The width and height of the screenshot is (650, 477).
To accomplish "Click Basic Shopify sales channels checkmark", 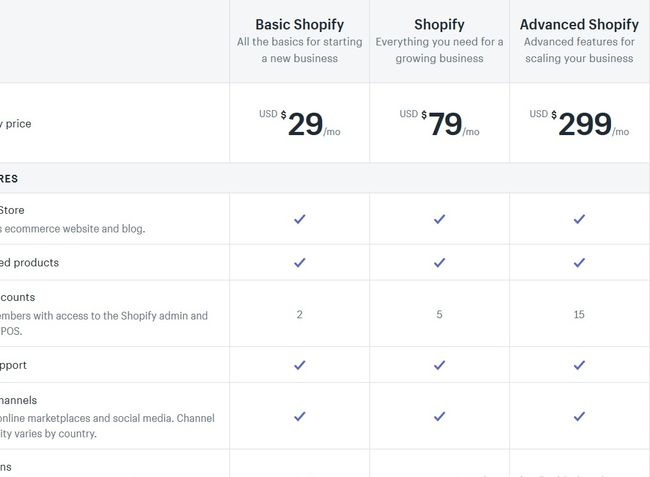I will [x=299, y=416].
